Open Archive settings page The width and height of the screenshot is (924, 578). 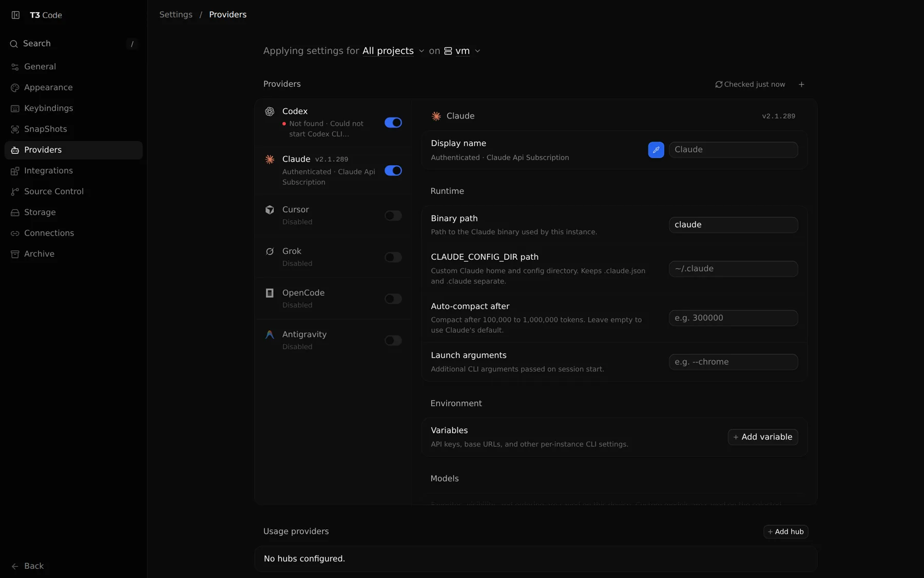[x=73, y=254]
